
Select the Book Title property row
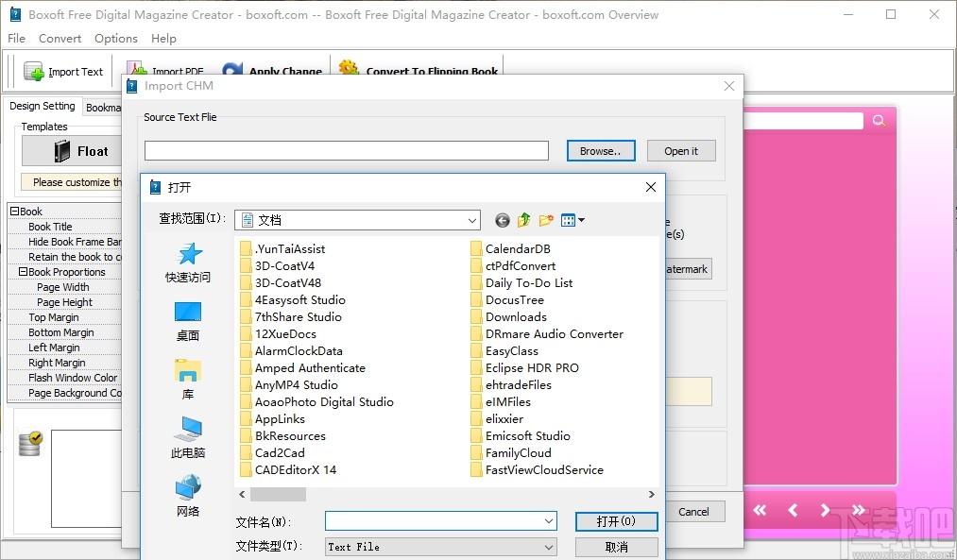tap(64, 227)
